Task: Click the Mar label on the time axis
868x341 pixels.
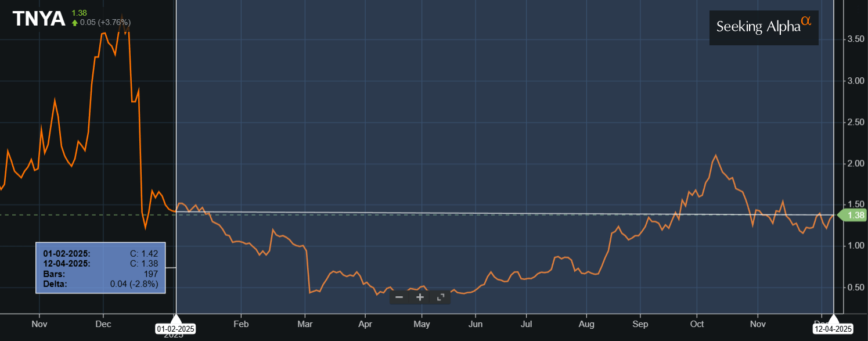Action: point(305,323)
